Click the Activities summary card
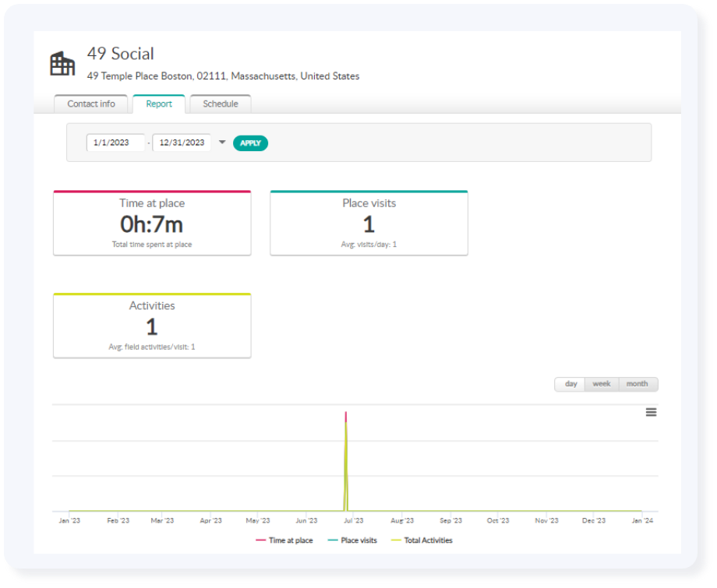This screenshot has width=717, height=588. click(x=152, y=326)
